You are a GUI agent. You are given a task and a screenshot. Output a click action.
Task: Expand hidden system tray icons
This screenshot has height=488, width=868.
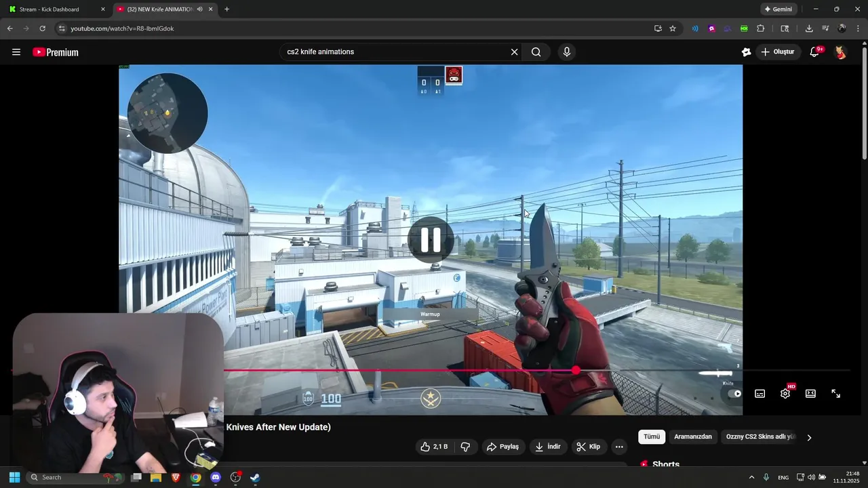[751, 477]
